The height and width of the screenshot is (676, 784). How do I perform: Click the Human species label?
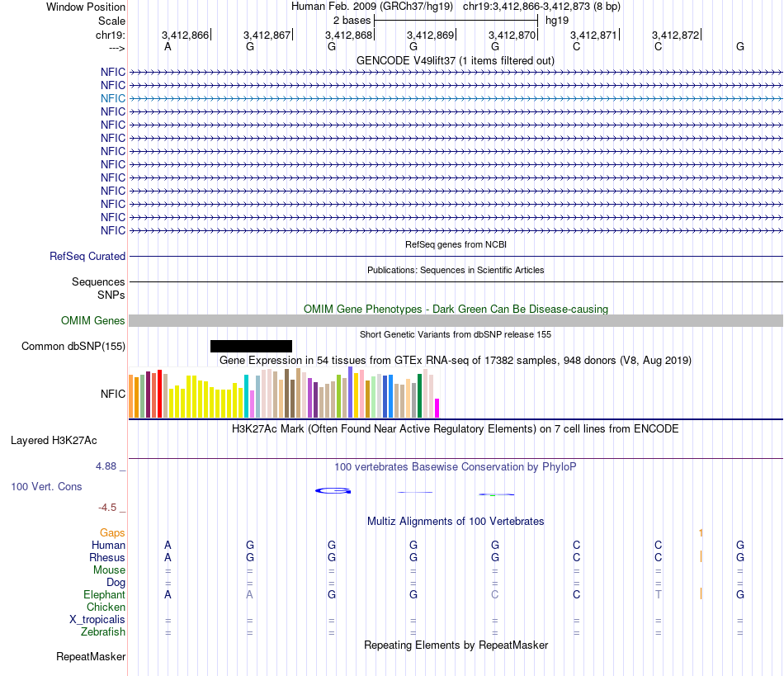coord(108,545)
